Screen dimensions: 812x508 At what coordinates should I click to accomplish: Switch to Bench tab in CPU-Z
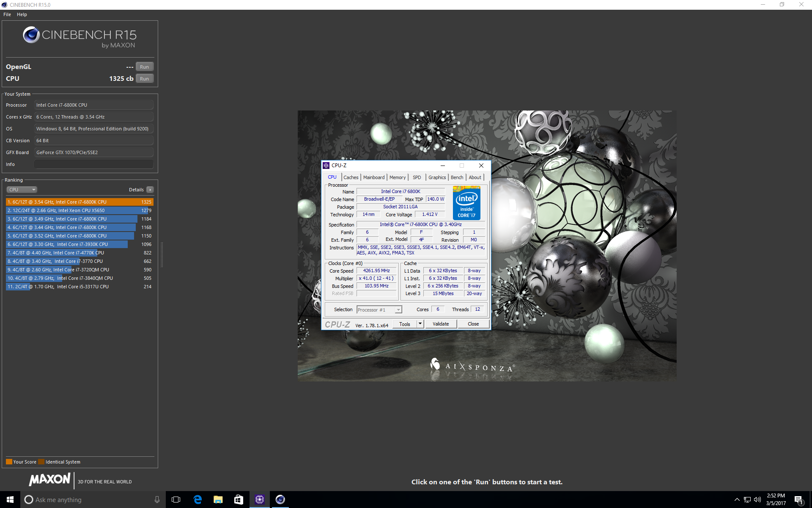coord(457,177)
